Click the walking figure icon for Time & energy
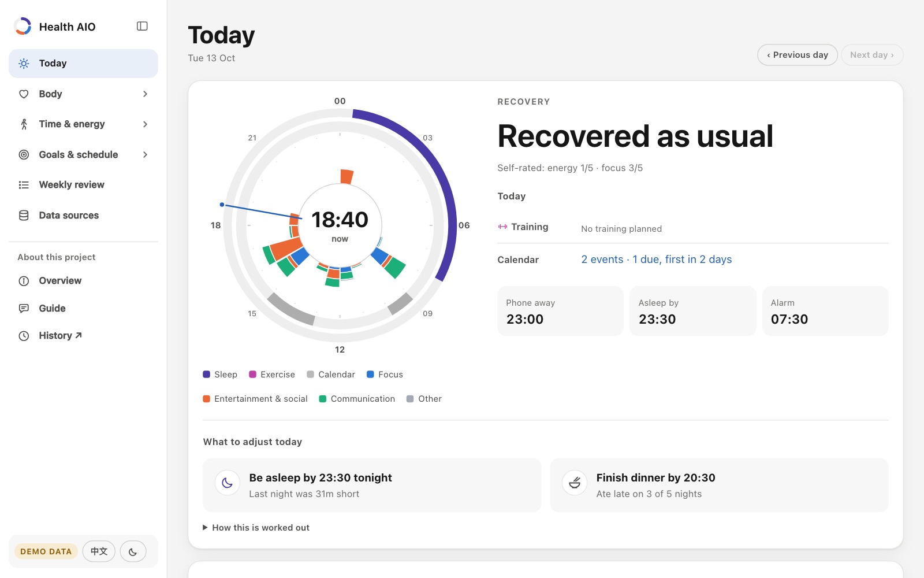The height and width of the screenshot is (578, 924). (24, 124)
